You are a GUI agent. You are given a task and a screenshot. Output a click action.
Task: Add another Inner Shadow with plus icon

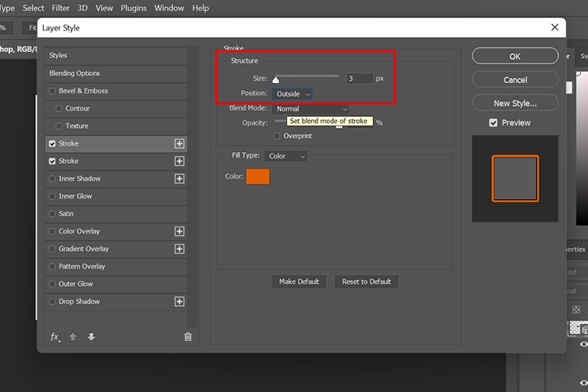(x=180, y=179)
